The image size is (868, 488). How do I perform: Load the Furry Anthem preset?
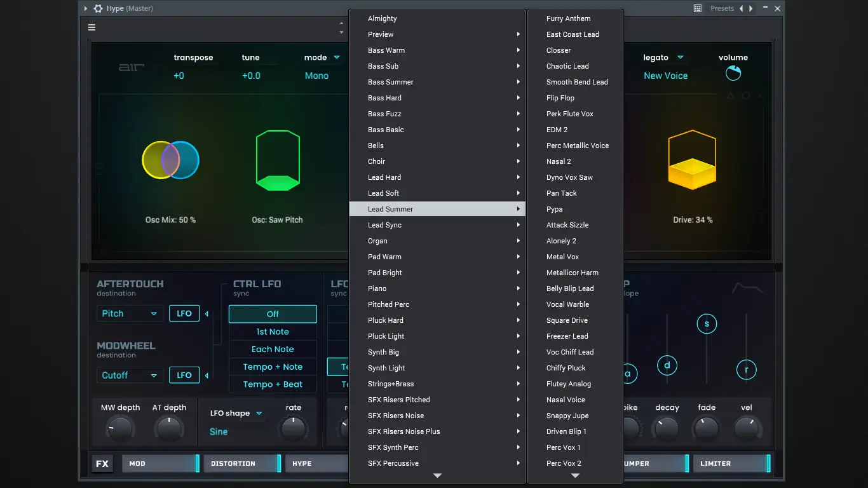(575, 18)
